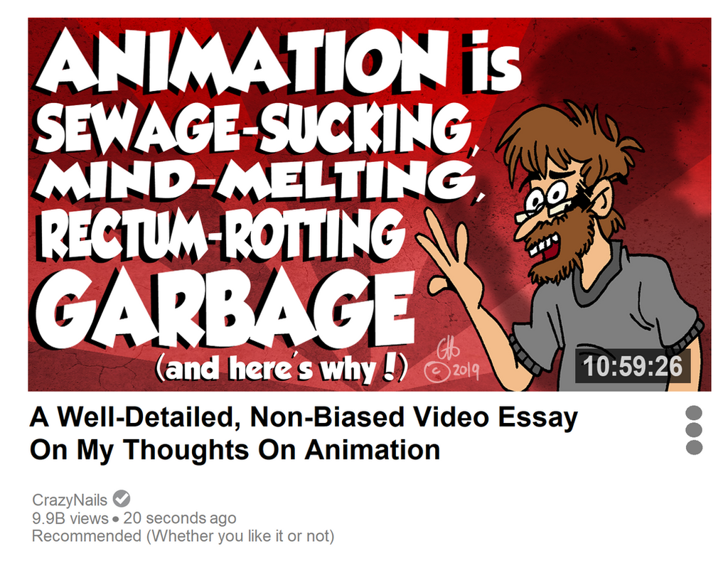Click the '(and here's why!)' thumbnail caption
728x575 pixels.
[x=282, y=369]
